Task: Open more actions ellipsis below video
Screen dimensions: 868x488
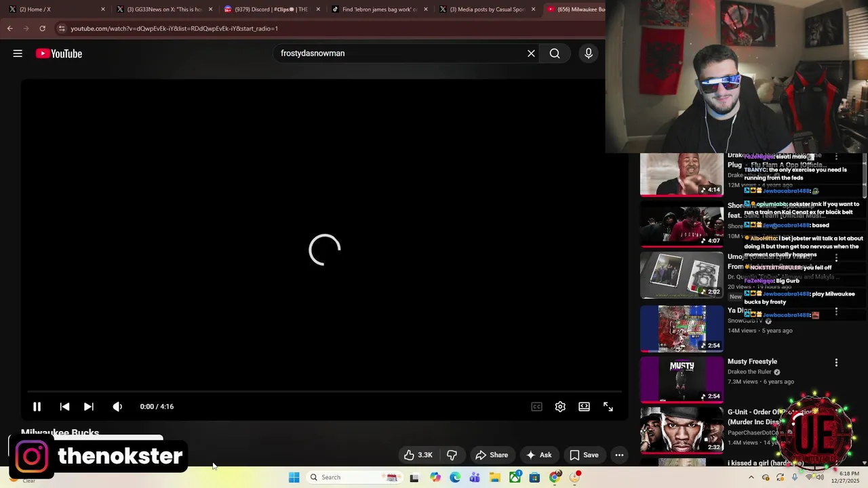Action: click(619, 455)
